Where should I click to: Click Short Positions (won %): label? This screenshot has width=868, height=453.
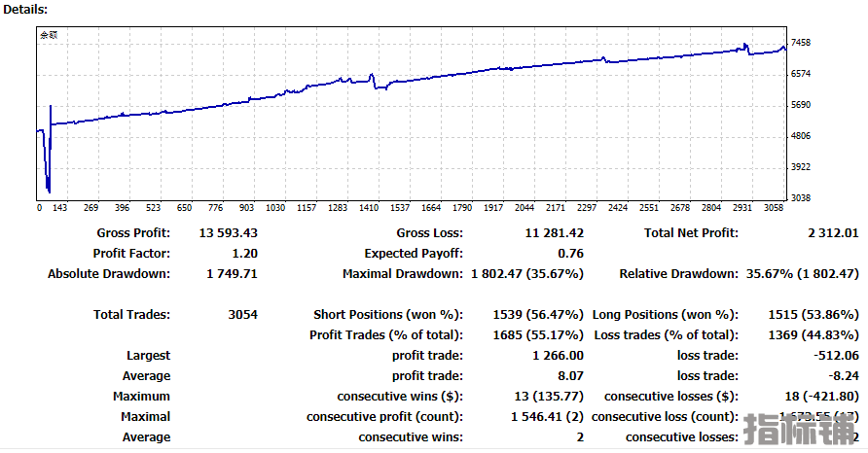point(388,315)
